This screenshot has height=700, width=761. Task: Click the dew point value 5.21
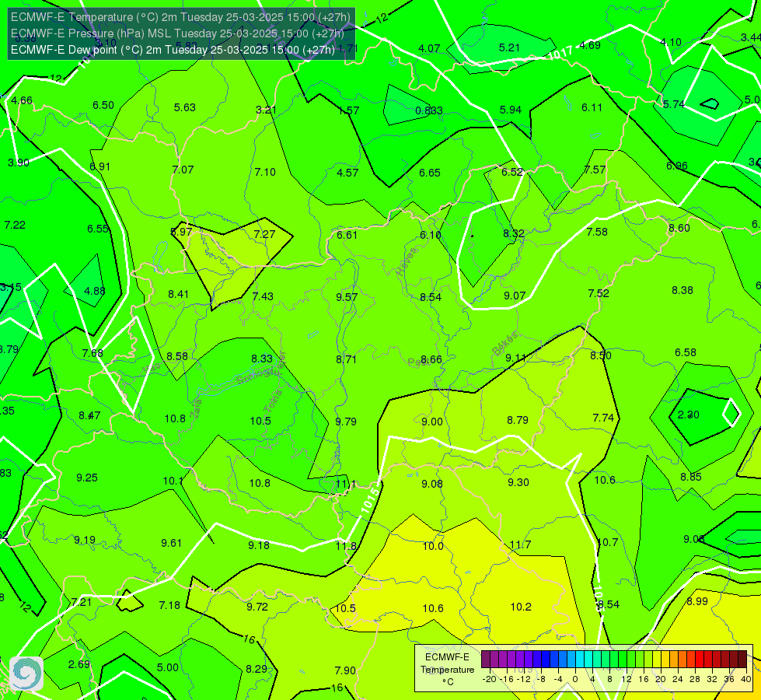click(x=509, y=47)
